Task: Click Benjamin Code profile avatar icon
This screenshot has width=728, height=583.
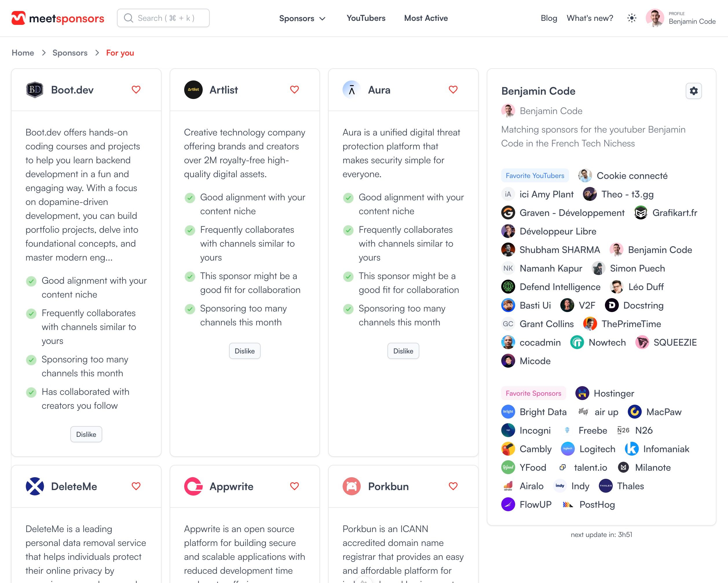Action: [x=654, y=18]
